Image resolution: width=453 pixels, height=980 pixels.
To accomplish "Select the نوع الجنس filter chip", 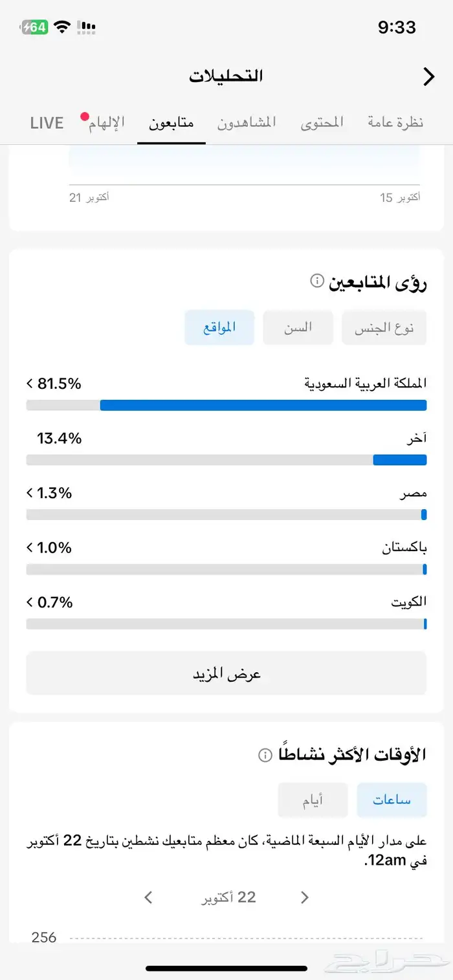I will coord(383,328).
